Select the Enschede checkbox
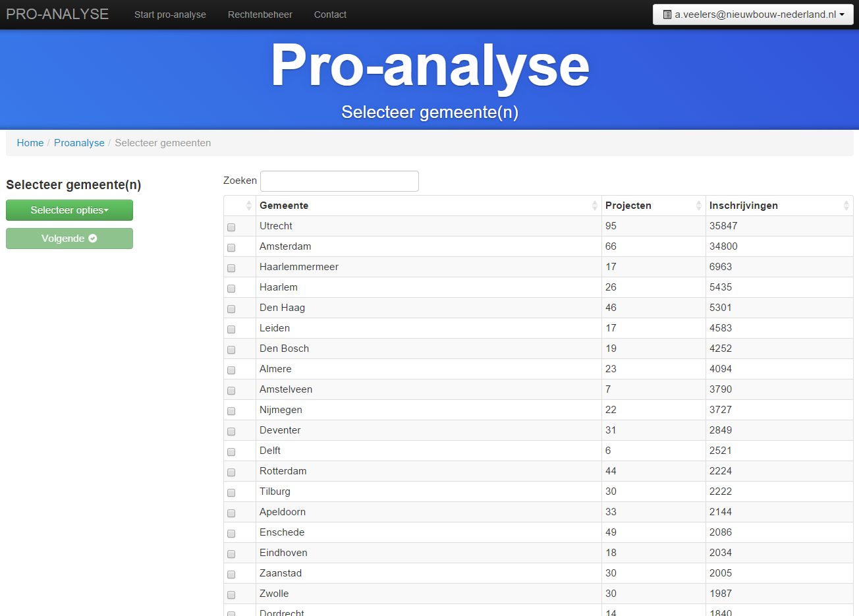The height and width of the screenshot is (616, 859). click(231, 533)
